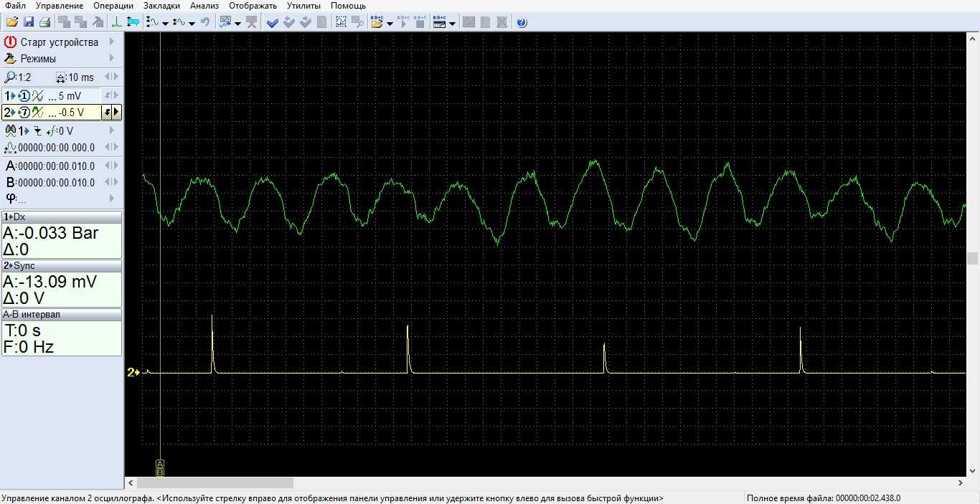
Task: Expand the Режимы submenu arrow
Action: pyautogui.click(x=112, y=59)
